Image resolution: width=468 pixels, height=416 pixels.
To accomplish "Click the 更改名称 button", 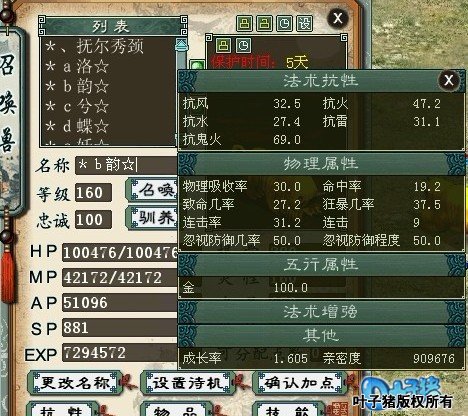I will (75, 383).
